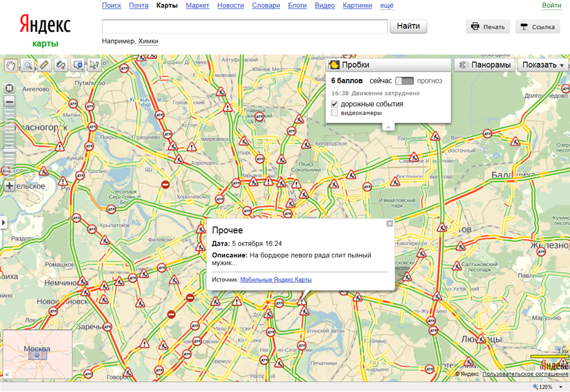Click the no-entry marker near Хорошевский
The width and height of the screenshot is (570, 392).
pos(165,185)
